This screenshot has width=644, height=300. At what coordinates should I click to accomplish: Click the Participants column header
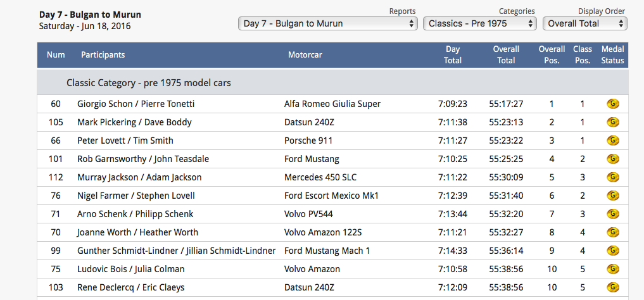pyautogui.click(x=103, y=55)
